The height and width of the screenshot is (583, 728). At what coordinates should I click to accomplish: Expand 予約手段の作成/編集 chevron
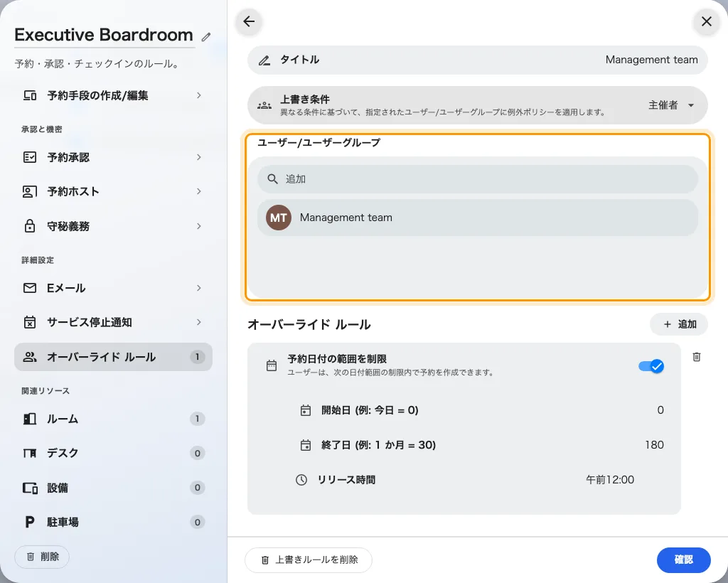(x=199, y=95)
